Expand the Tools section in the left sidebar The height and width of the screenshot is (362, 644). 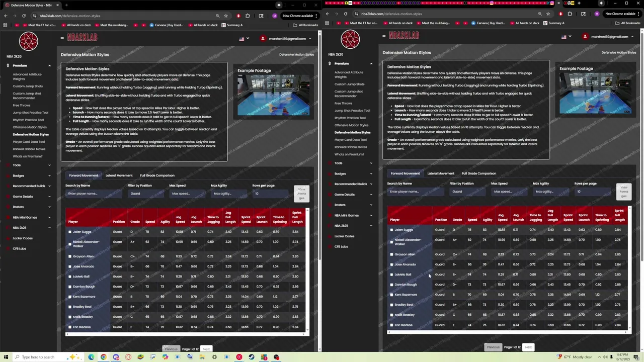coord(31,165)
